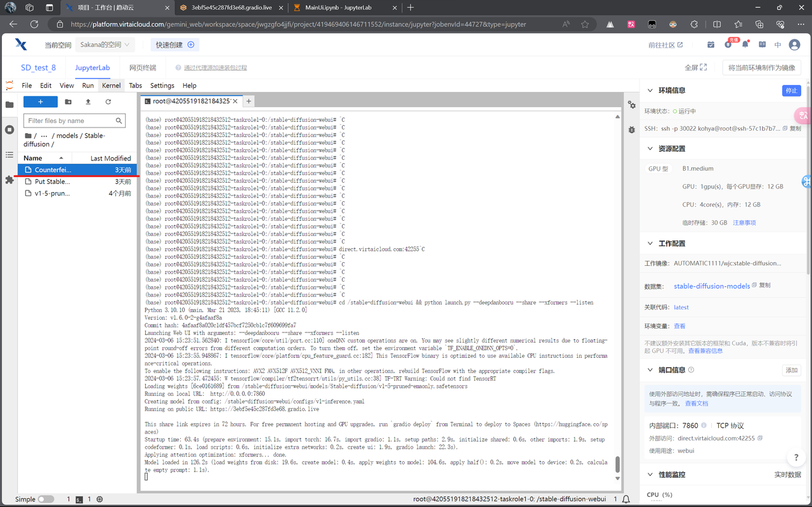Click the status bar notification bell
This screenshot has width=812, height=507.
(626, 499)
